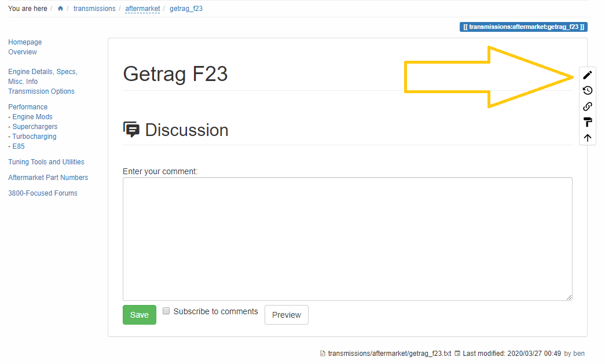Open Overview sidebar link
This screenshot has height=364, width=605.
[x=23, y=52]
